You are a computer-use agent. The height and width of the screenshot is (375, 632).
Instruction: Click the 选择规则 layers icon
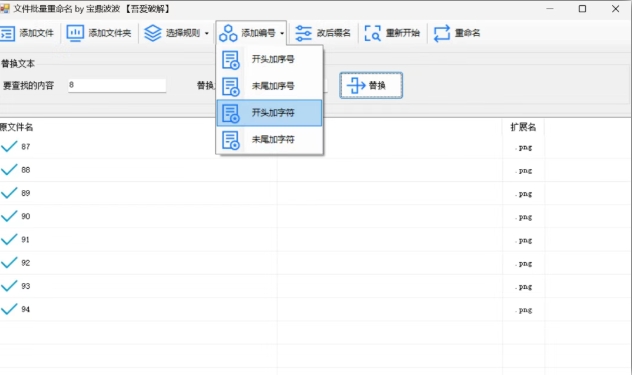coord(153,33)
